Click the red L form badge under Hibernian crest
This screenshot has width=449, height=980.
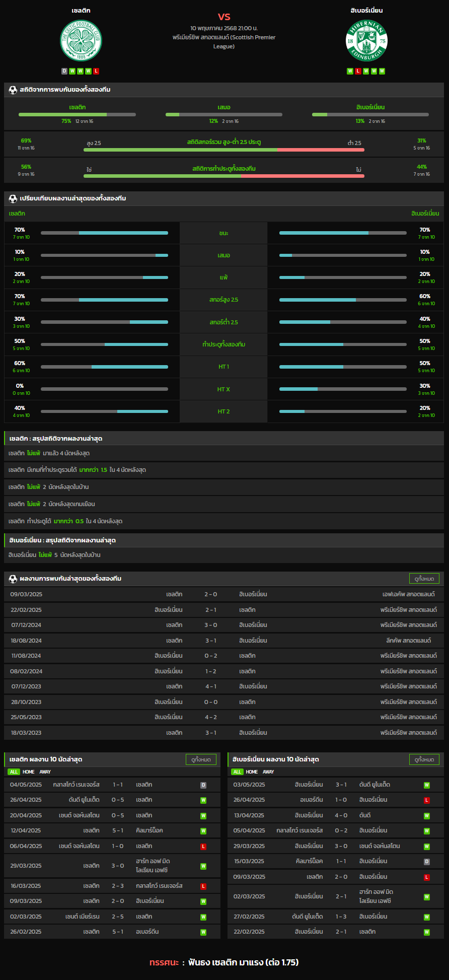[358, 71]
